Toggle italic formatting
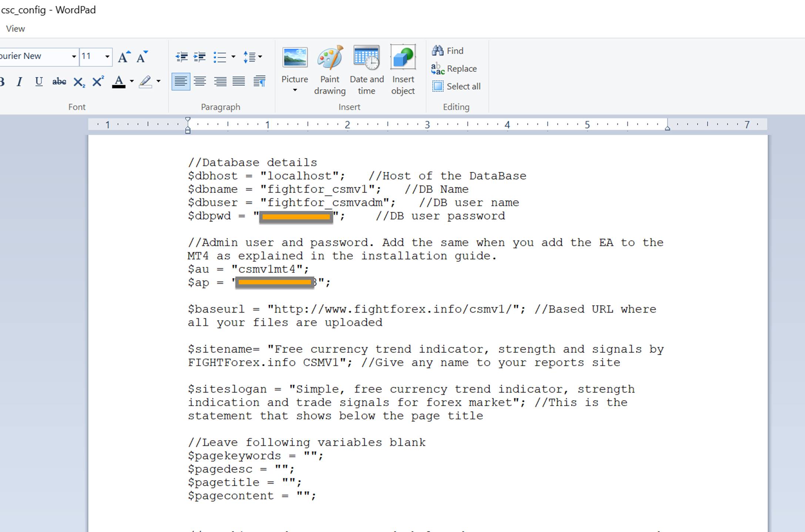805x532 pixels. click(19, 81)
